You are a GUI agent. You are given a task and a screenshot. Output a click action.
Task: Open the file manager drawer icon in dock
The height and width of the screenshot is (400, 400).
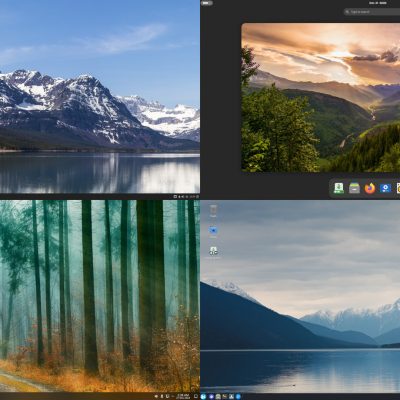(x=354, y=188)
